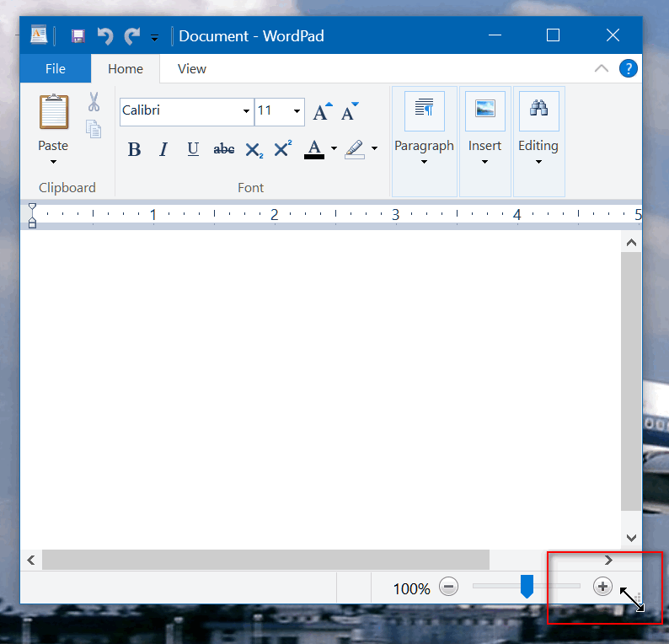Viewport: 669px width, 644px height.
Task: Toggle superscript formatting
Action: 283,148
